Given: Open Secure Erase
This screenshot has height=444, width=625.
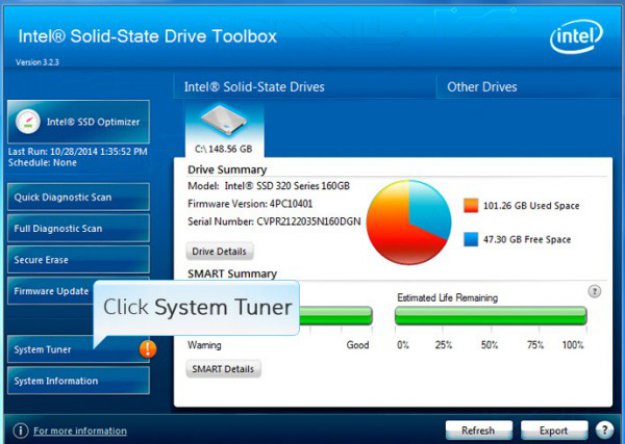Looking at the screenshot, I should (77, 260).
